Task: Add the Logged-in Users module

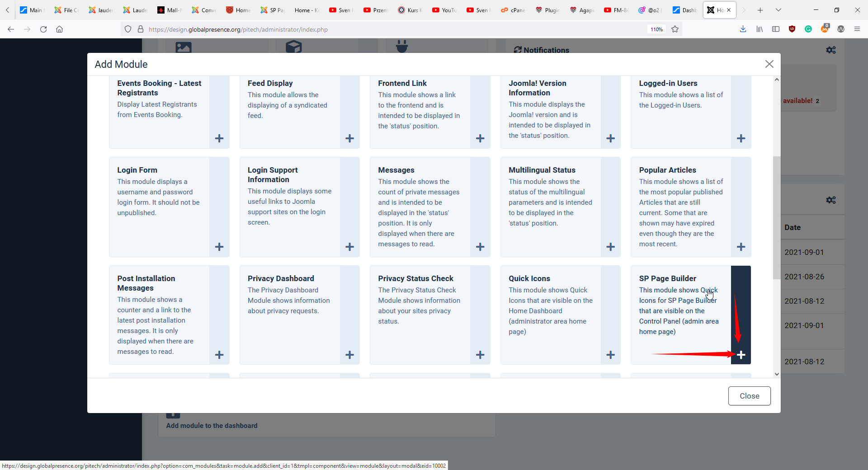Action: pyautogui.click(x=741, y=138)
